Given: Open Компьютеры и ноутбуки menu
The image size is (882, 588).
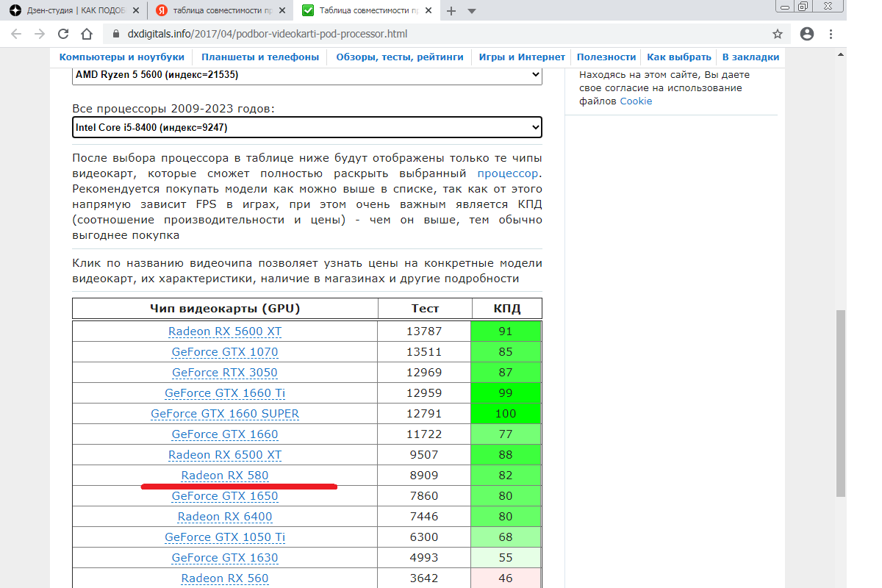Looking at the screenshot, I should point(122,57).
